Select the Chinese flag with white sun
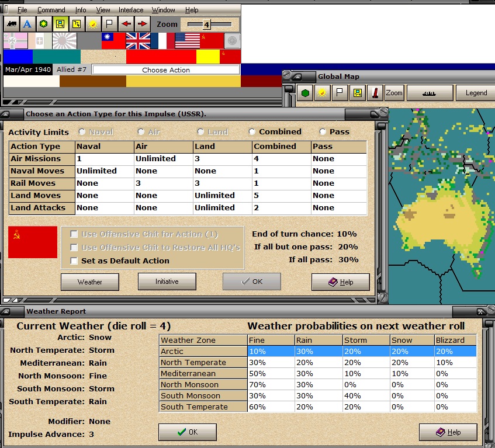The width and height of the screenshot is (495, 448). tap(113, 41)
